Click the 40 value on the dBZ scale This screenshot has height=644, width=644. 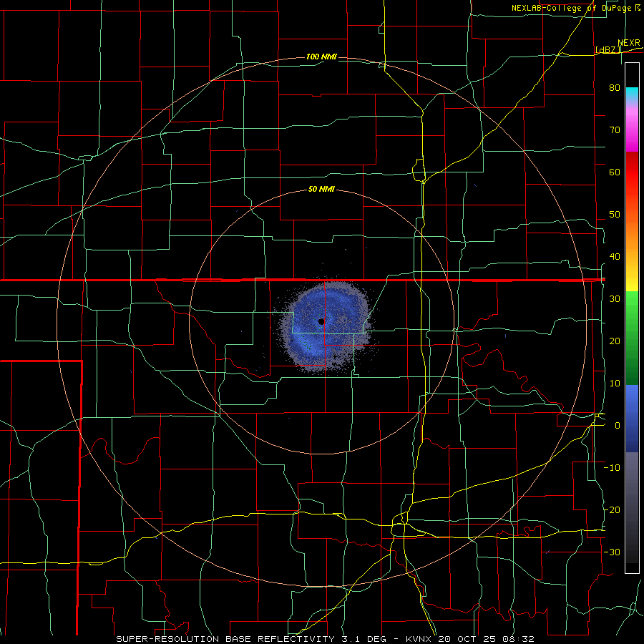615,257
